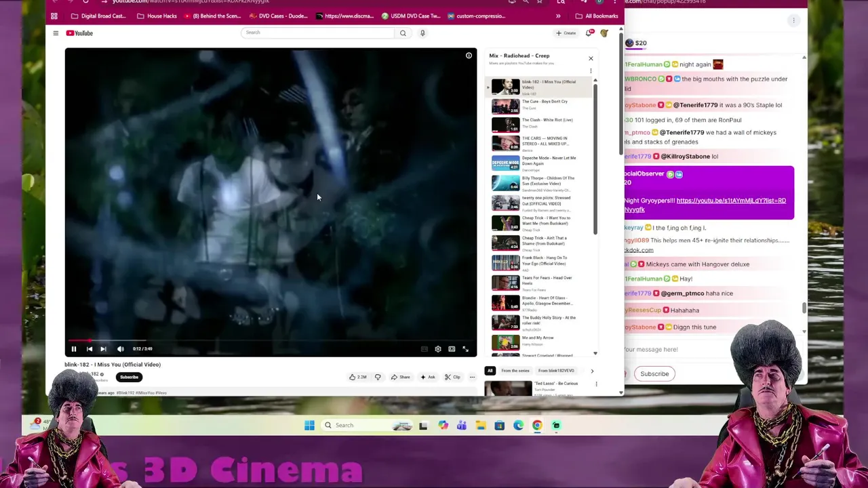Open the 'Ted Lasso' - Be Curious thumbnail

508,388
